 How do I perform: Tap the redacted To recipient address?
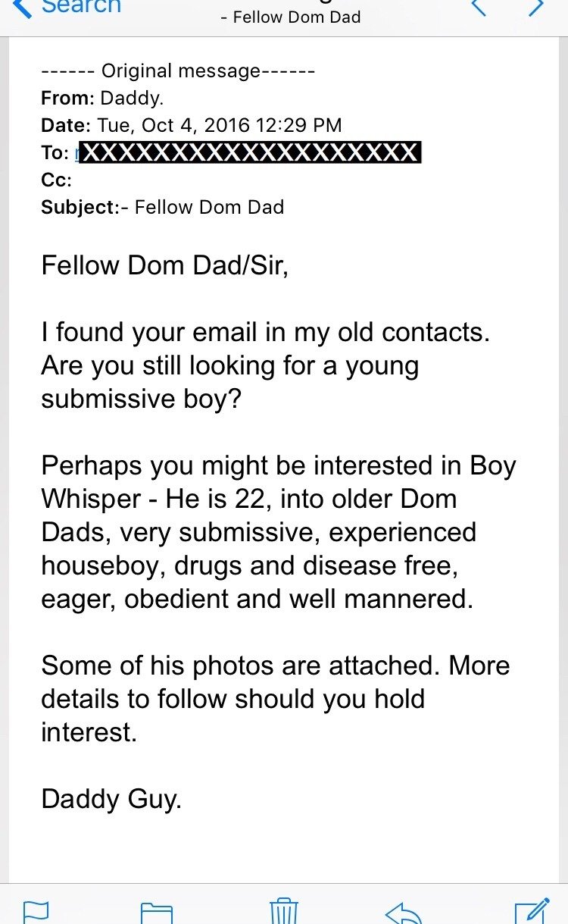[248, 152]
